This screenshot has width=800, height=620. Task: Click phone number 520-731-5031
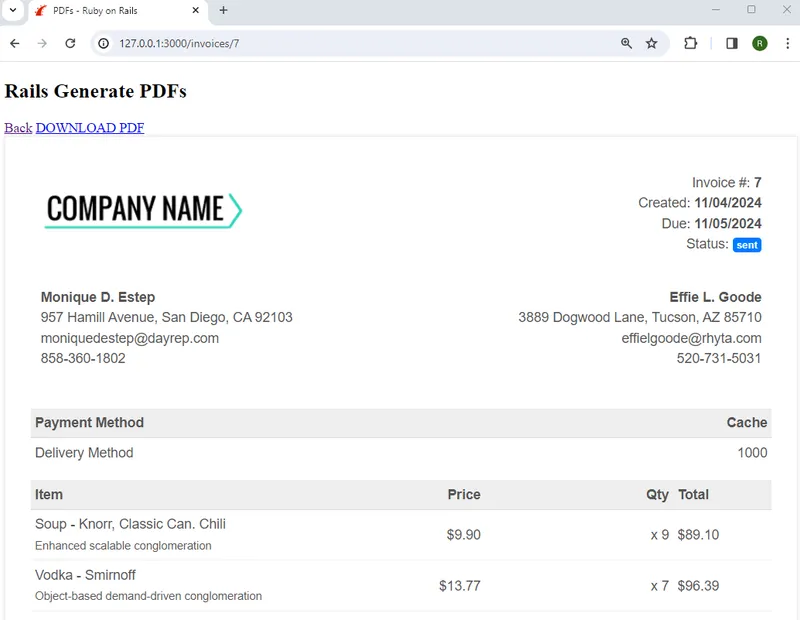[719, 358]
